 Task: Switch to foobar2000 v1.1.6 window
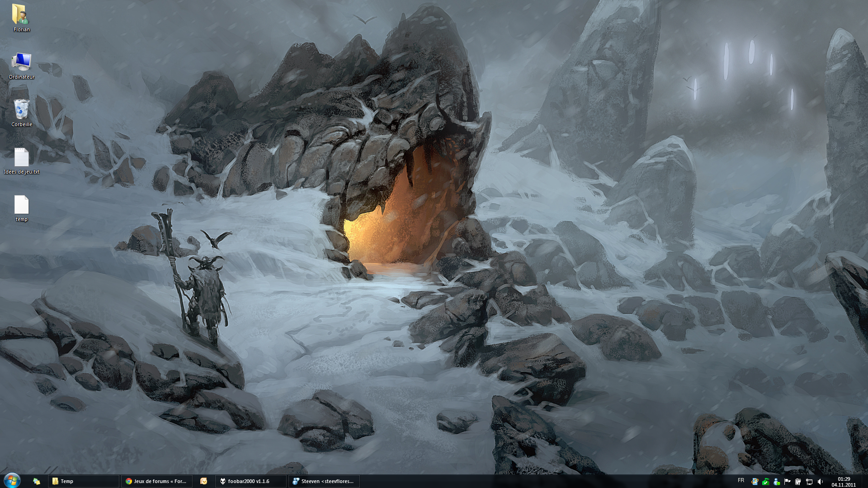(x=251, y=481)
